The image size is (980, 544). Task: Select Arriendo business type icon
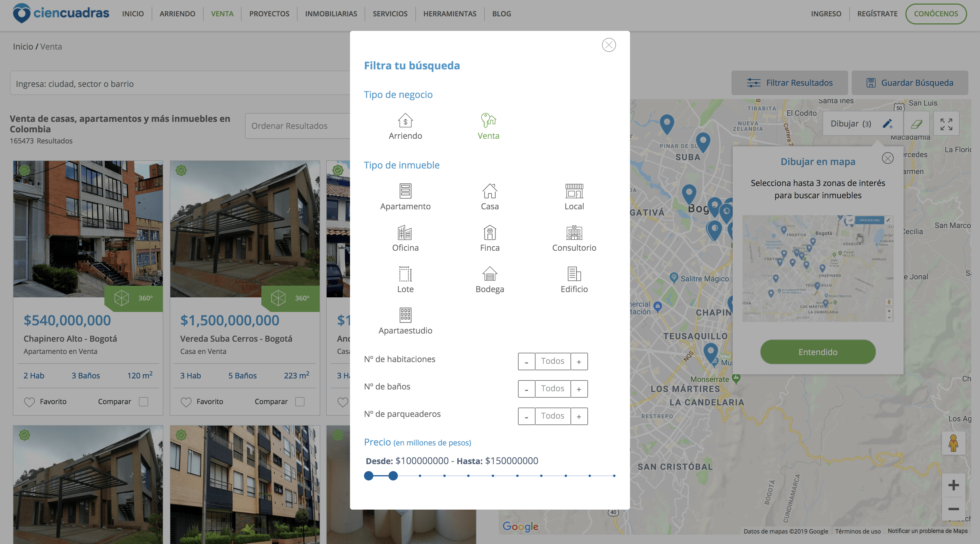click(x=405, y=120)
